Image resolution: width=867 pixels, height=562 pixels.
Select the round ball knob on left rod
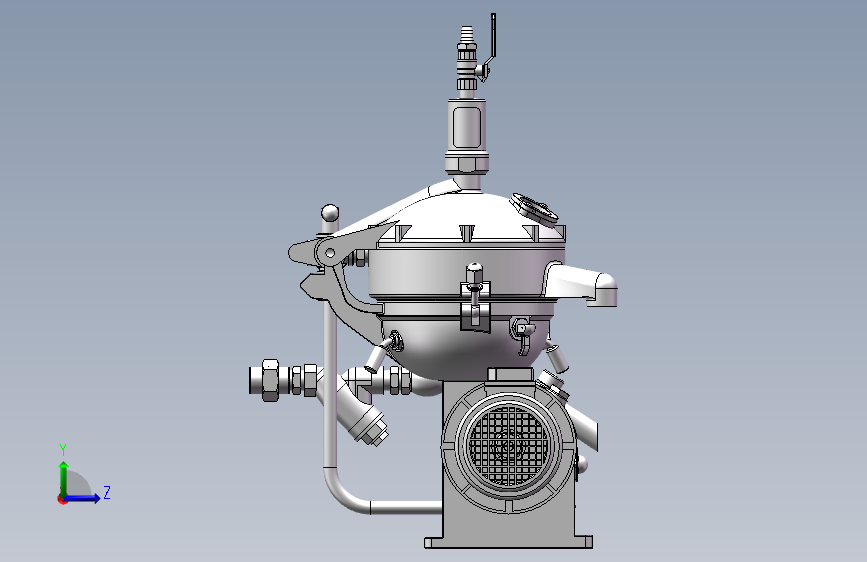point(330,213)
